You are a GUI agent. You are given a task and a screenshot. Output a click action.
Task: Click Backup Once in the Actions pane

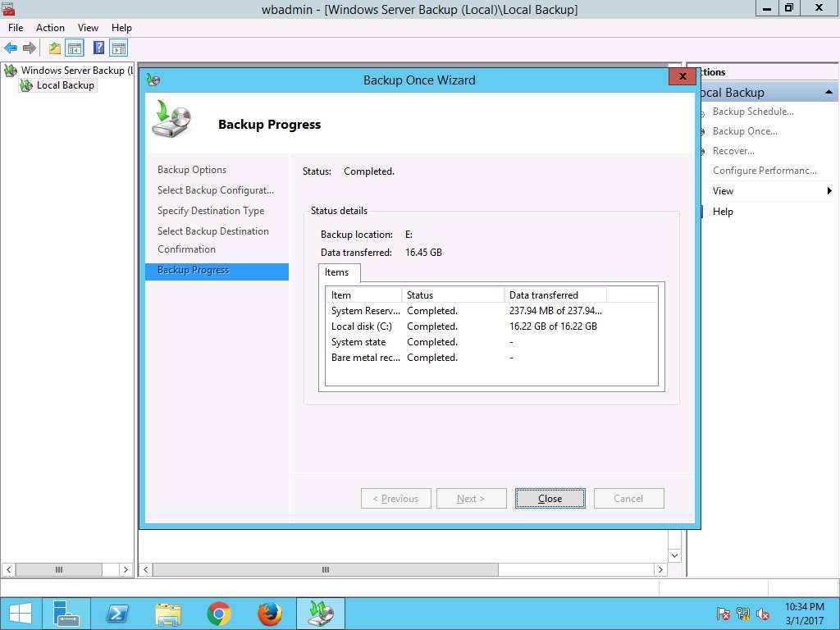point(745,131)
